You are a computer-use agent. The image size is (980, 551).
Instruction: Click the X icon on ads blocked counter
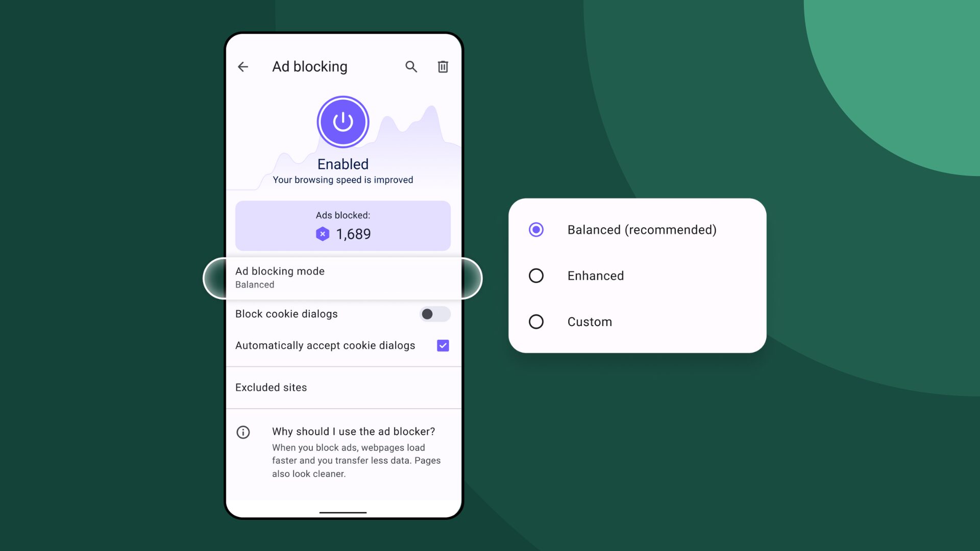point(323,234)
